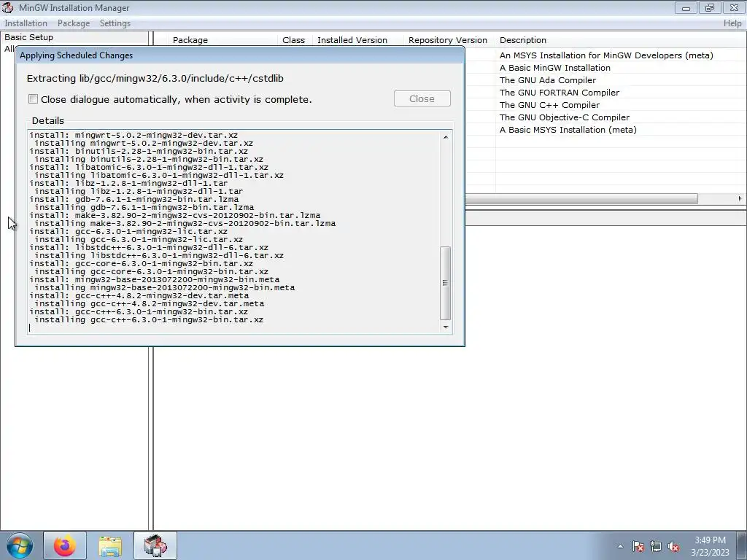
Task: Click the Details log scroll down arrow
Action: coord(446,327)
